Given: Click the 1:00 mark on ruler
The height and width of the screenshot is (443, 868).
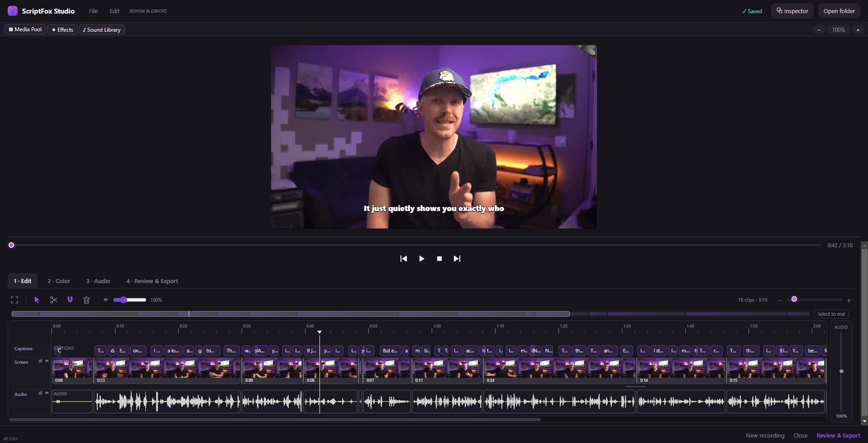Looking at the screenshot, I should pyautogui.click(x=437, y=326).
